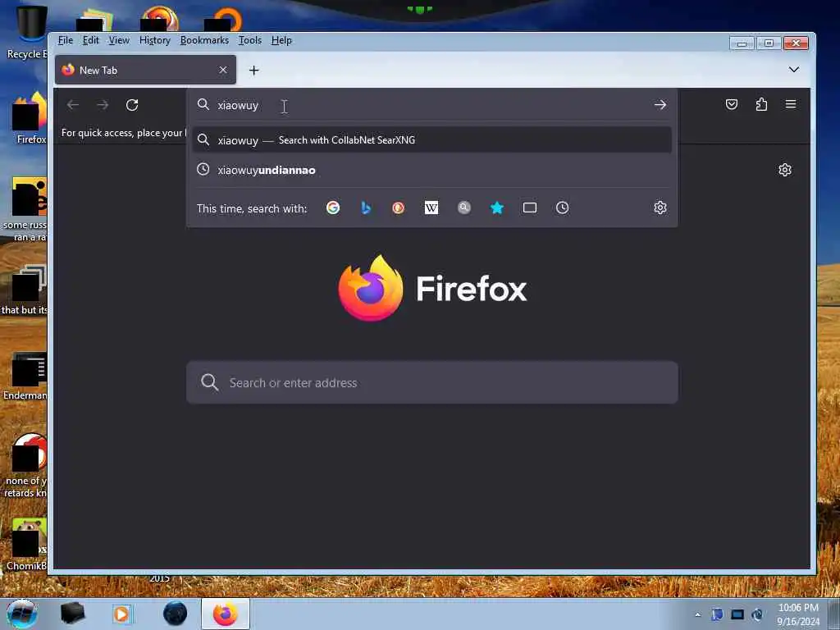Choose Search with CollabNet SearXNG suggestion
The width and height of the screenshot is (840, 630).
click(x=431, y=139)
